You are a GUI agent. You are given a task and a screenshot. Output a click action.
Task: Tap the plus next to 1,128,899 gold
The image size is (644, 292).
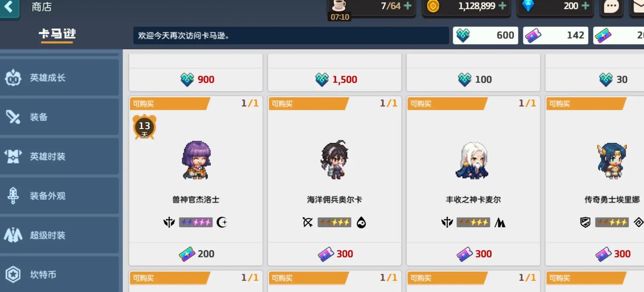point(503,6)
